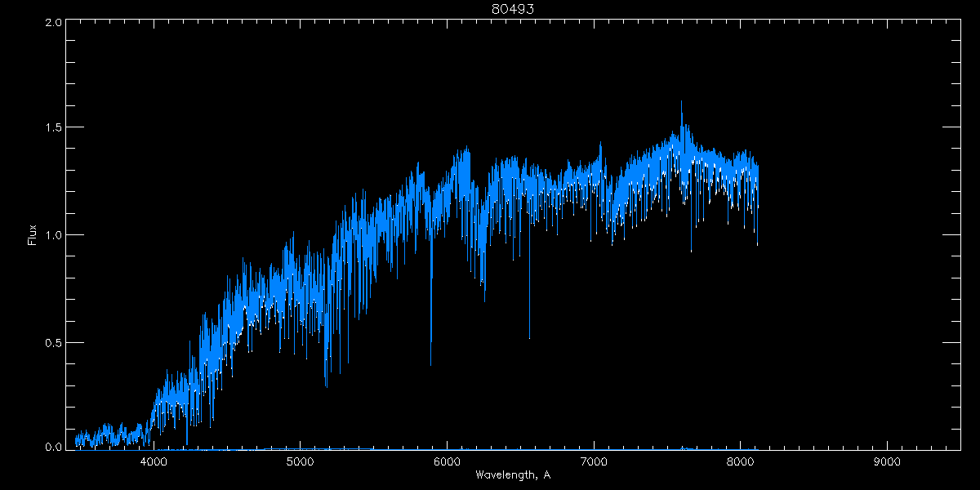Select the 5000 wavelength tick label
Image resolution: width=980 pixels, height=490 pixels.
(x=301, y=461)
